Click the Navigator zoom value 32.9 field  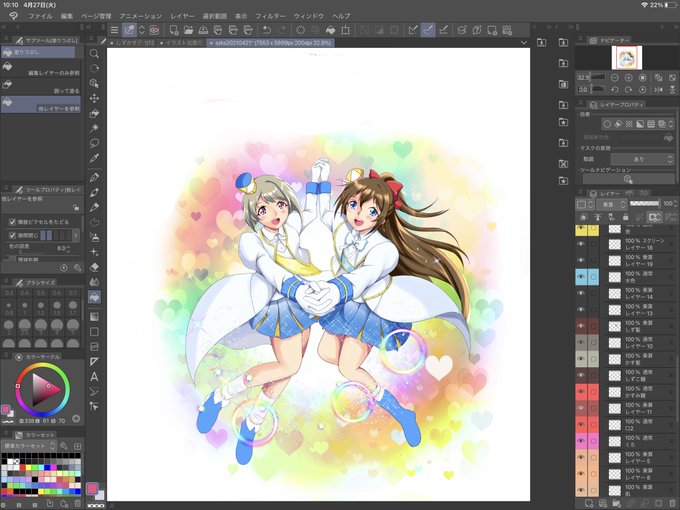[583, 78]
